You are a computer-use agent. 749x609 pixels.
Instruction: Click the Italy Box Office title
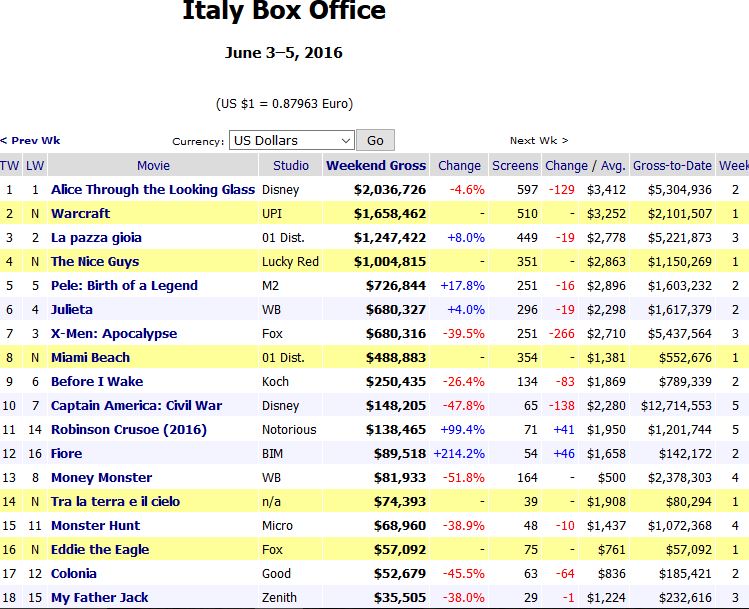[284, 11]
